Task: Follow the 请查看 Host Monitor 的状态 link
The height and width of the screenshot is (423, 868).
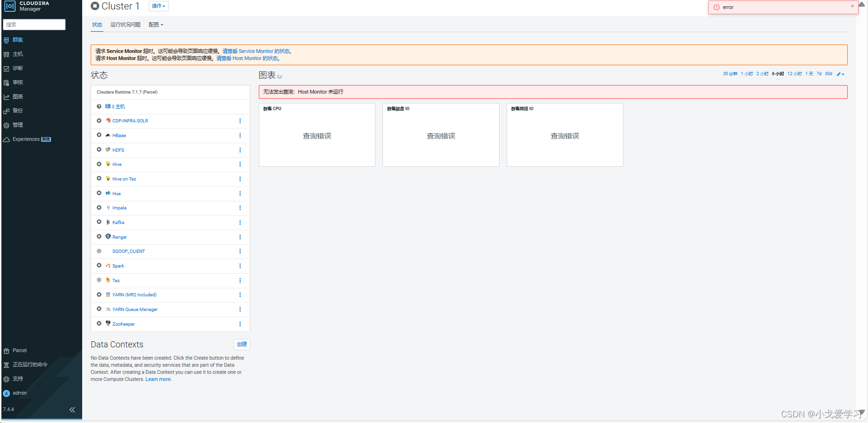Action: tap(248, 58)
